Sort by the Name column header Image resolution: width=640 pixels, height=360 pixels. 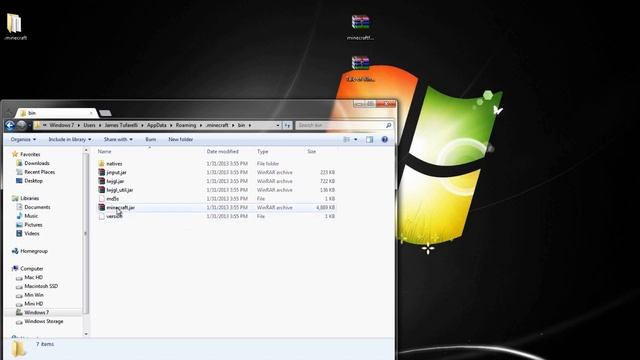pyautogui.click(x=104, y=151)
